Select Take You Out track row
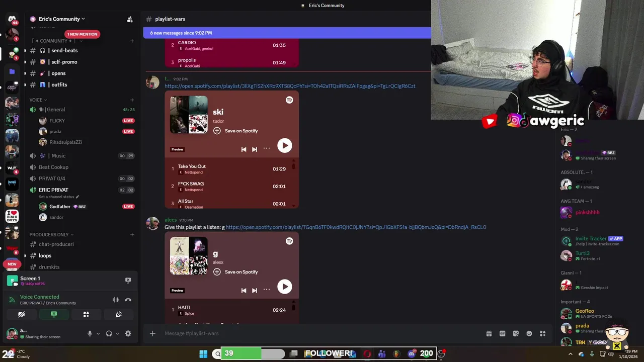Viewport: 644px width, 362px height. pyautogui.click(x=229, y=169)
